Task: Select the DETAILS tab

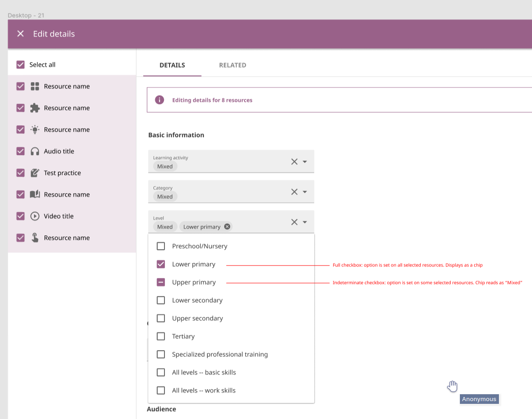Action: 172,65
